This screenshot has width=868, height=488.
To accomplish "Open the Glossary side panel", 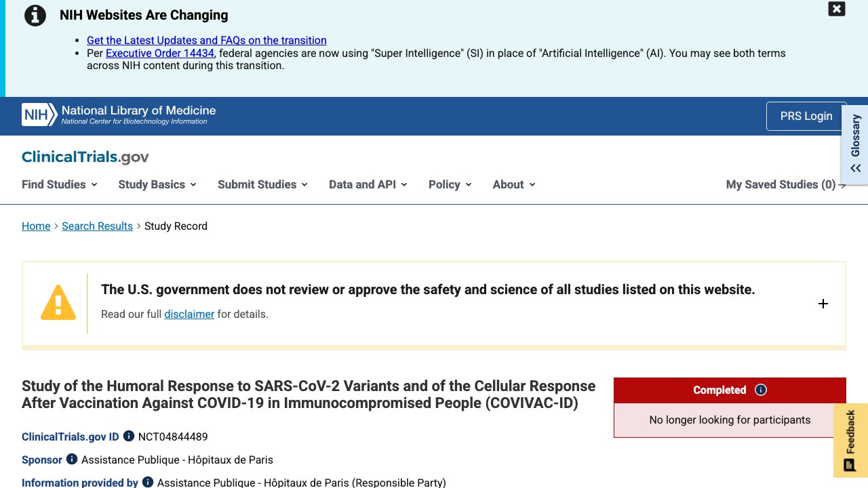I will (x=855, y=143).
